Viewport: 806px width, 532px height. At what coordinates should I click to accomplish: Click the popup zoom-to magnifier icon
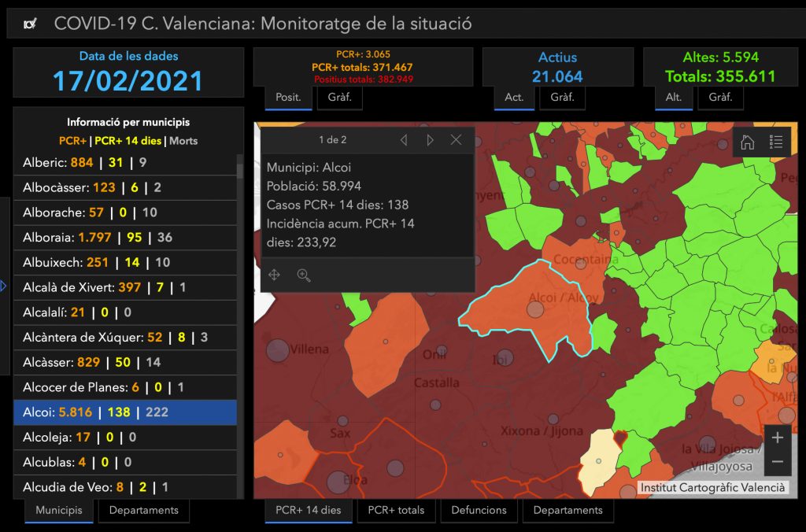click(x=304, y=275)
